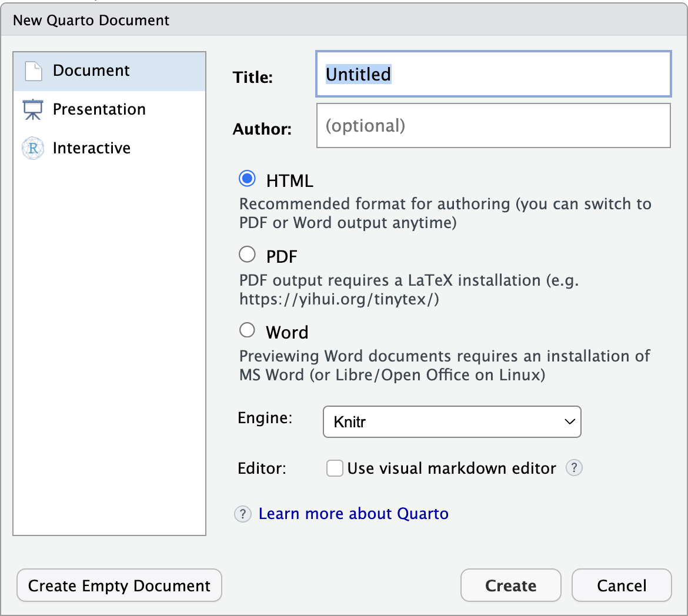Click Previewing Word documents description text
688x616 pixels.
[x=445, y=366]
